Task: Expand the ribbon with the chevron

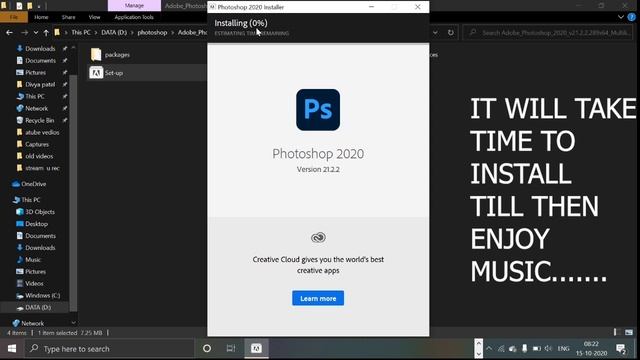Action: pyautogui.click(x=621, y=17)
